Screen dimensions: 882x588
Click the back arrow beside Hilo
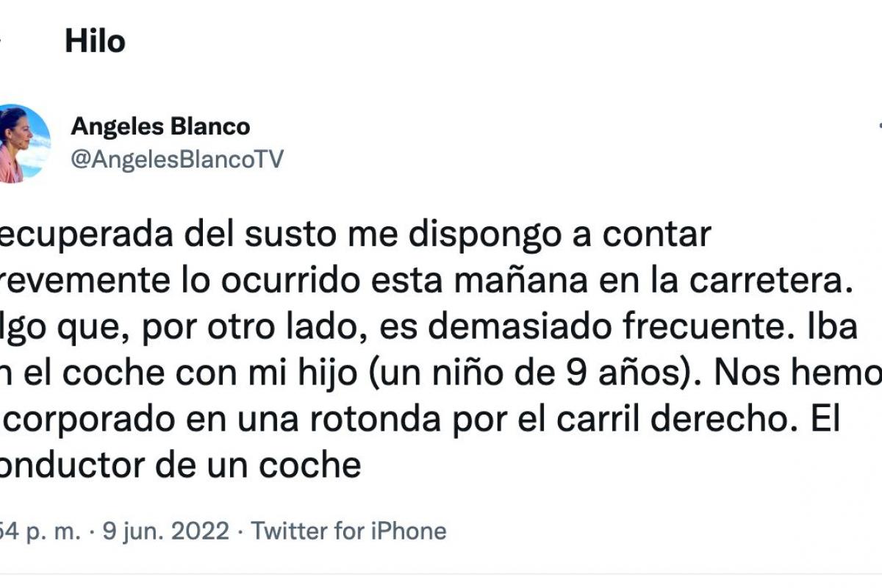(2, 42)
